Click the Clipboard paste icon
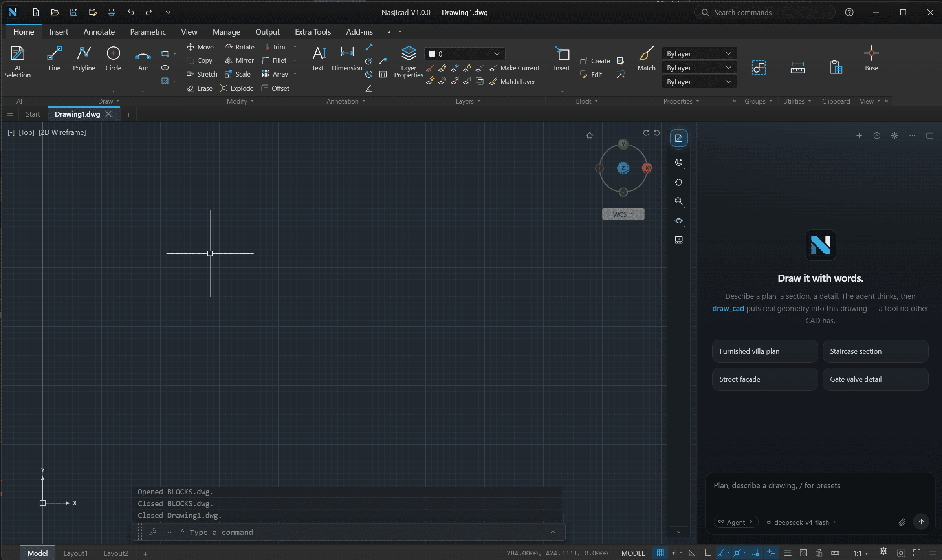Image resolution: width=942 pixels, height=560 pixels. pyautogui.click(x=836, y=68)
